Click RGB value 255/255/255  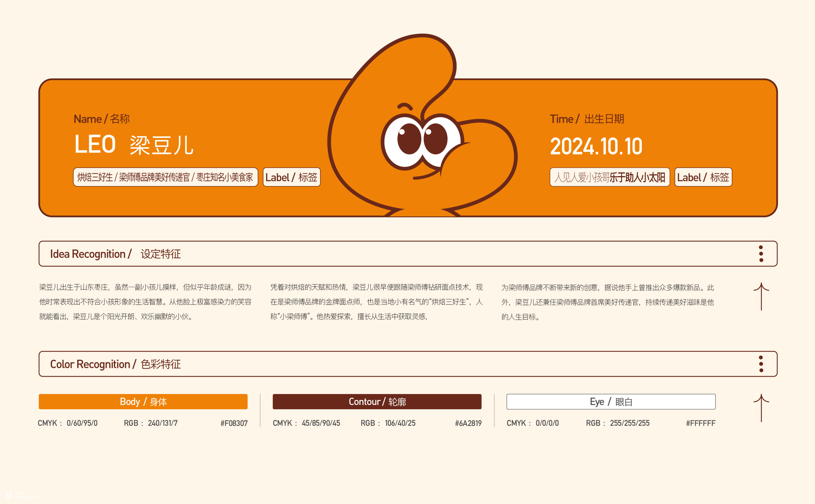[x=630, y=423]
